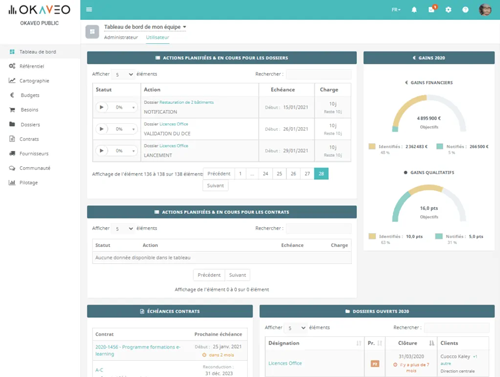Image resolution: width=500 pixels, height=377 pixels.
Task: Change Afficher count in dossiers actions panel
Action: (124, 74)
